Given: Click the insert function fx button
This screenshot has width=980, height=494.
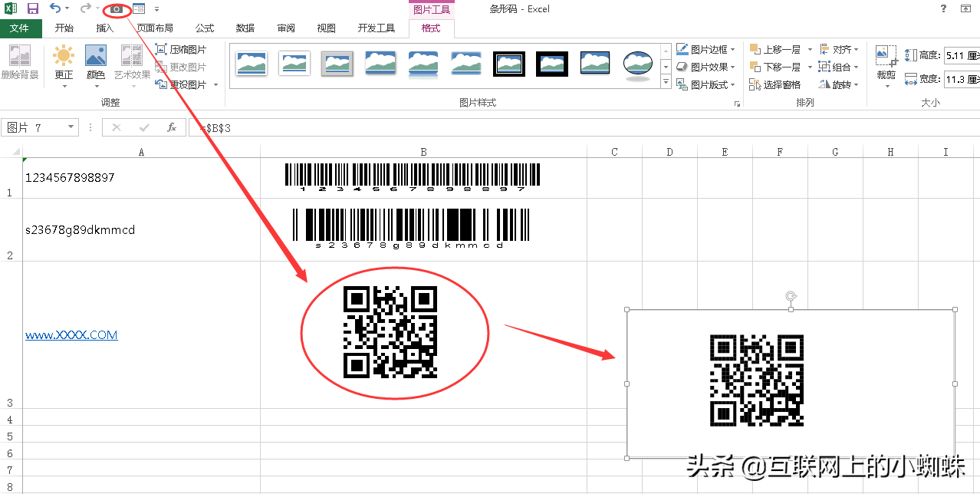Looking at the screenshot, I should [x=173, y=127].
